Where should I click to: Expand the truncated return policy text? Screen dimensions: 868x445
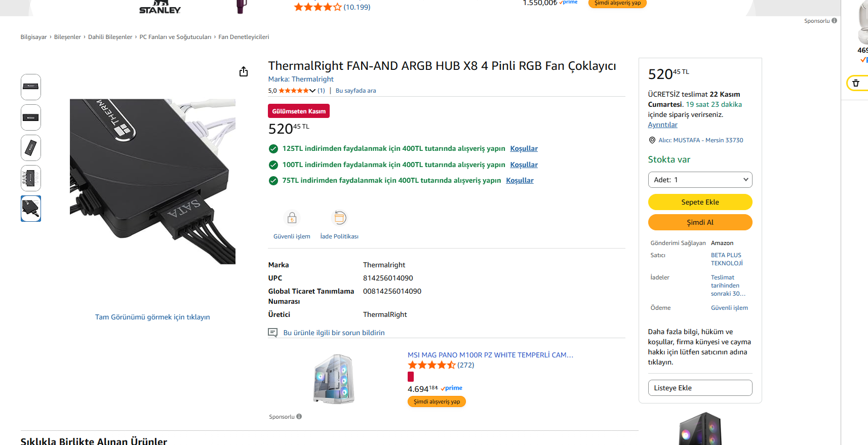point(728,294)
